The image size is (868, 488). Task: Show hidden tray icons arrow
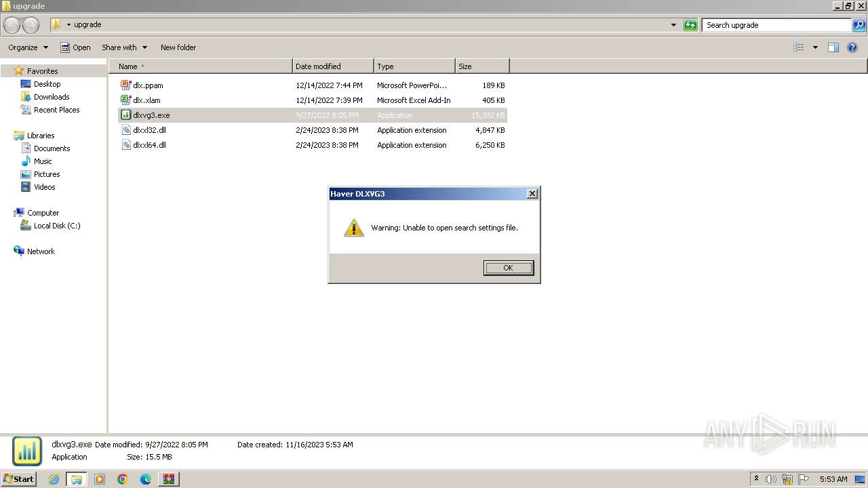click(756, 479)
